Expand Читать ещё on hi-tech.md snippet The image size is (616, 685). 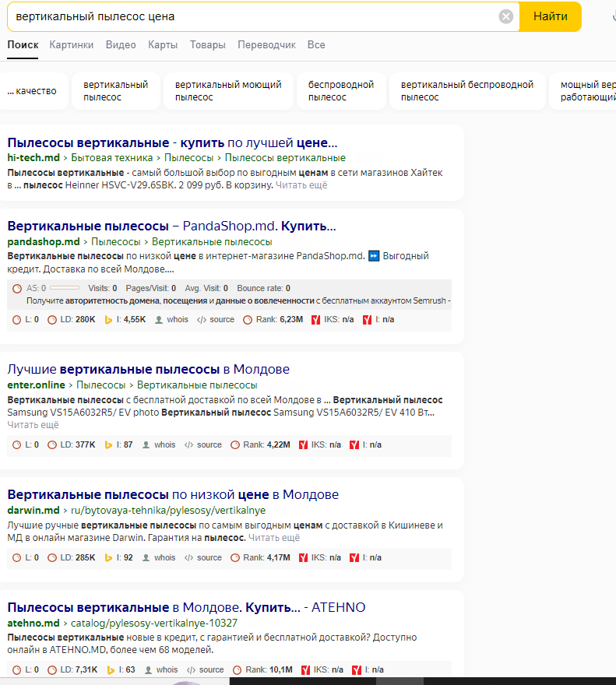click(x=301, y=185)
